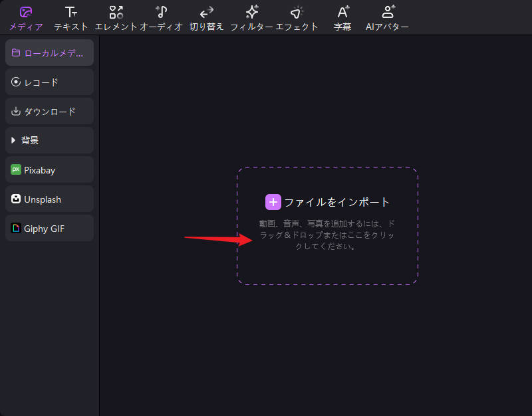
Task: Select the メディア toolbar item
Action: (x=21, y=16)
